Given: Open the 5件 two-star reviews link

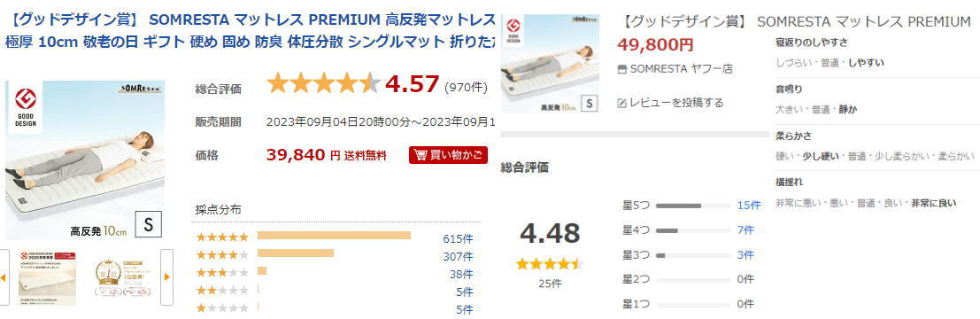Looking at the screenshot, I should 464,291.
